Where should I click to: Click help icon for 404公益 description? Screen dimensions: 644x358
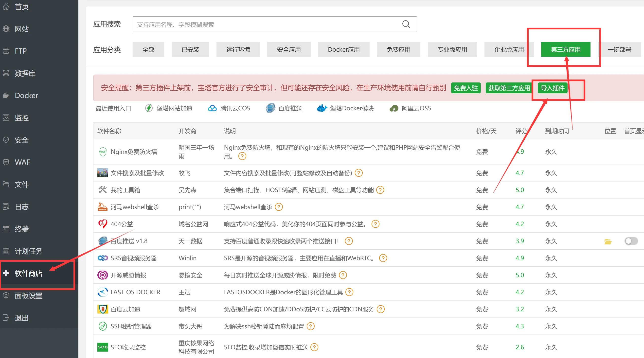pyautogui.click(x=375, y=224)
